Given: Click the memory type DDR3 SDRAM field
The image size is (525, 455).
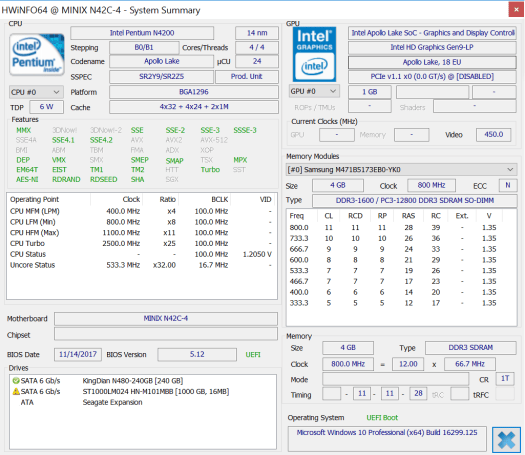Looking at the screenshot, I should [471, 348].
